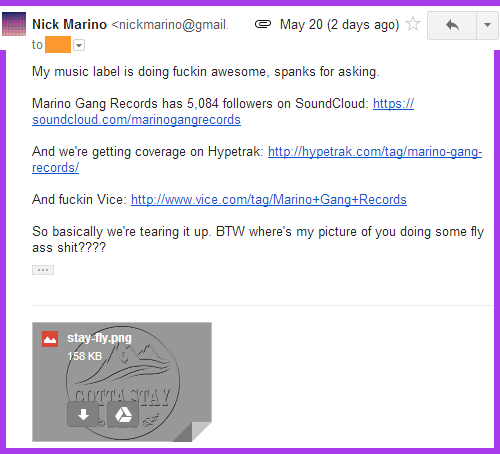Click Nick Marino's sender avatar
The image size is (500, 454).
pyautogui.click(x=14, y=24)
